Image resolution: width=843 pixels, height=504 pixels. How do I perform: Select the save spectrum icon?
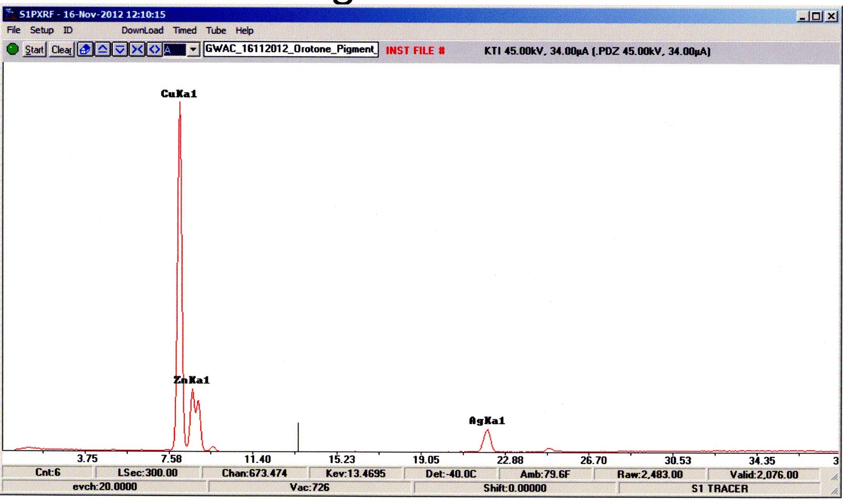click(84, 50)
